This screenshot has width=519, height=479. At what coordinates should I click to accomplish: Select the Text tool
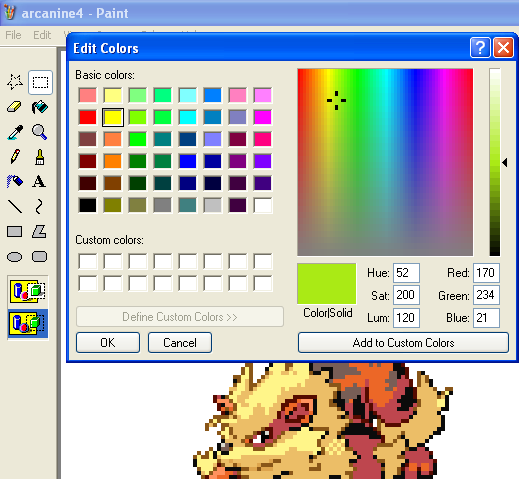click(x=39, y=182)
